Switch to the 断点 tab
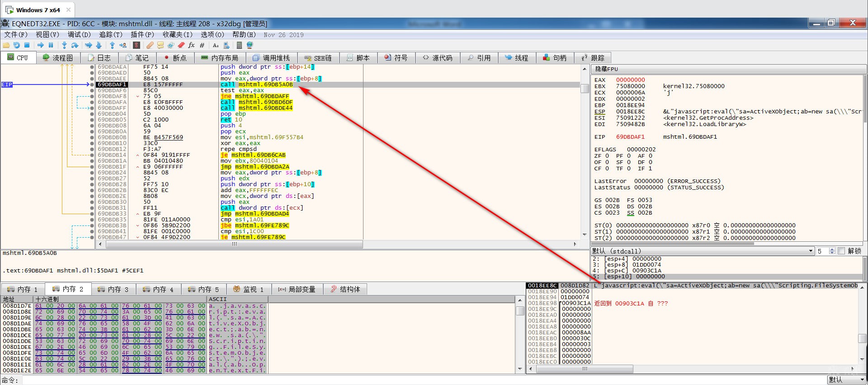Screen dimensions: 868x385 click(175, 58)
